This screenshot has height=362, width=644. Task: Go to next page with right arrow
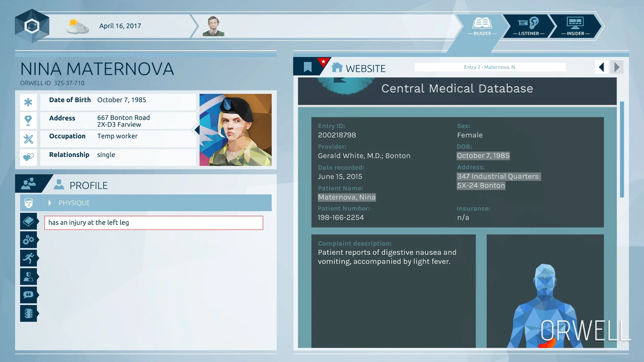coord(616,67)
